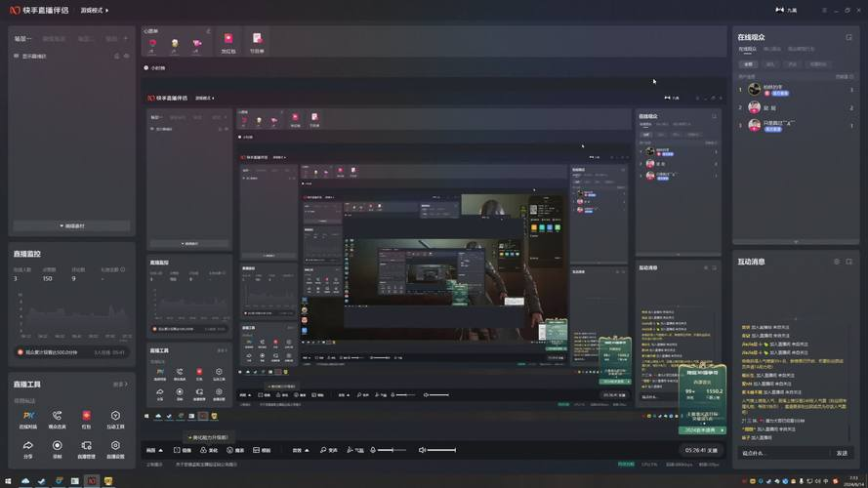868x488 pixels.
Task: Mute the microphone icon in bottom bar
Action: tap(373, 450)
